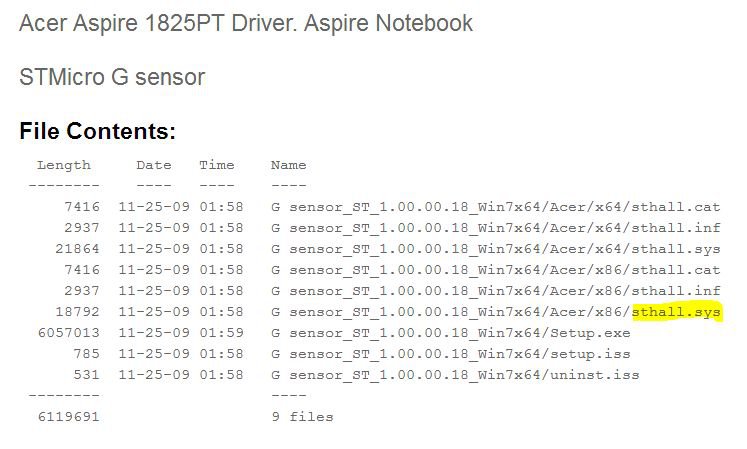This screenshot has width=747, height=449.
Task: Click the x86/sthall.inf file entry
Action: pyautogui.click(x=495, y=291)
